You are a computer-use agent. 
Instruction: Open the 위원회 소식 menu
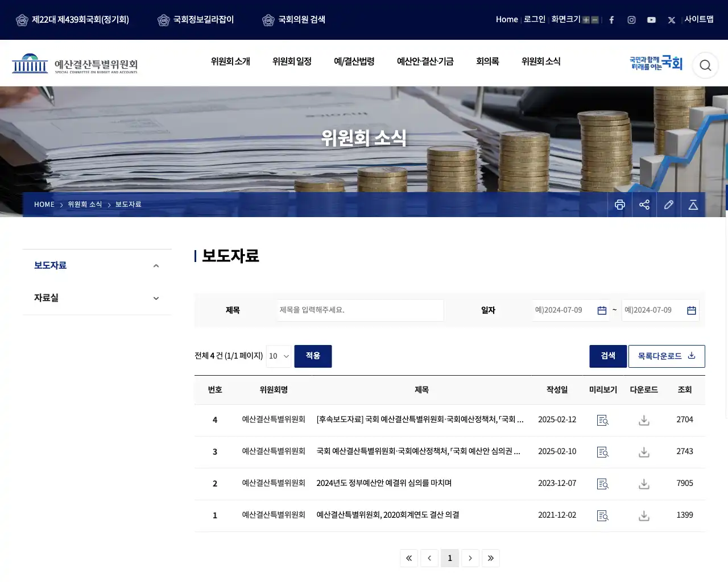coord(541,61)
